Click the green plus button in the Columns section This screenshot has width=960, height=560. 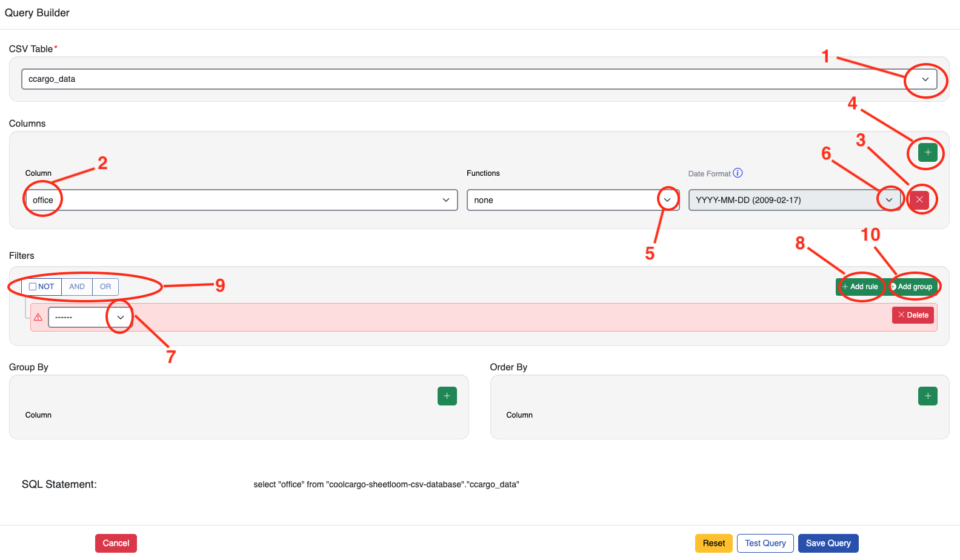pyautogui.click(x=927, y=152)
